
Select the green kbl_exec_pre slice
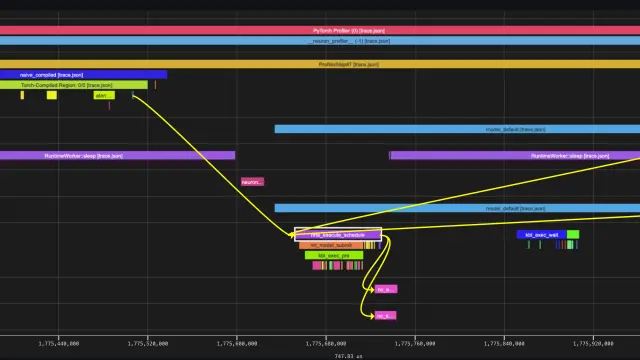[x=334, y=256]
